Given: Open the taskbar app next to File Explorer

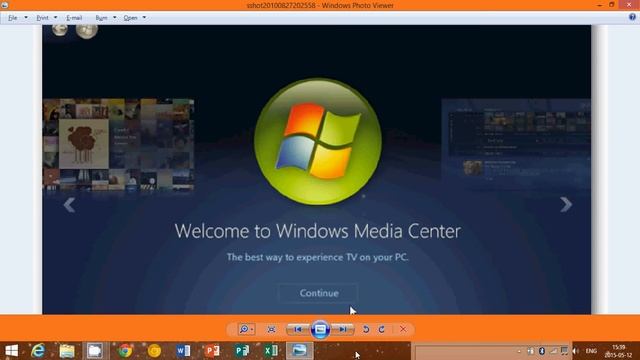Looking at the screenshot, I should [95, 351].
